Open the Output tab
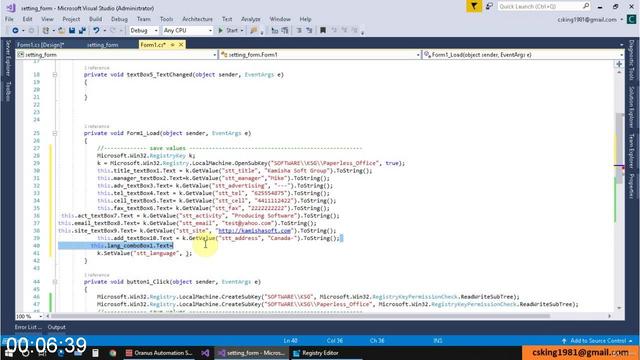Screen dimensions: 640x360 click(56, 327)
